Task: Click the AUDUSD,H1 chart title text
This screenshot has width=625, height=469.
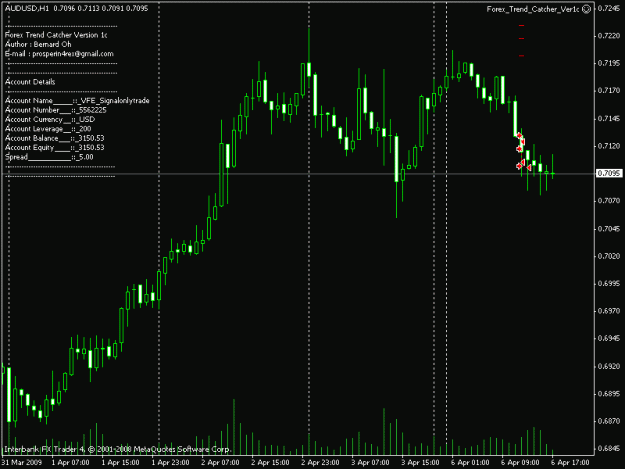Action: pos(26,8)
